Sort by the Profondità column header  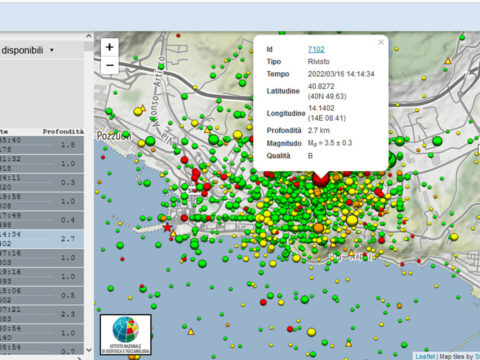(63, 132)
